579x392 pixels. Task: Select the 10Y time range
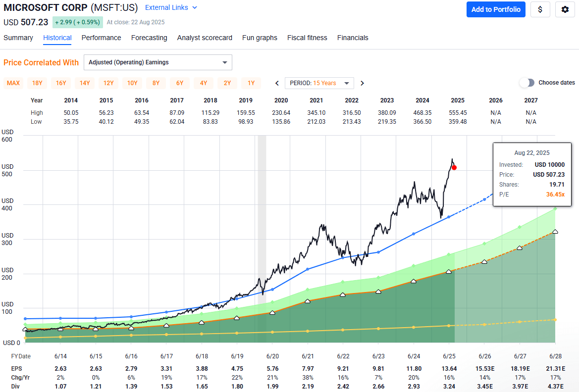[132, 83]
